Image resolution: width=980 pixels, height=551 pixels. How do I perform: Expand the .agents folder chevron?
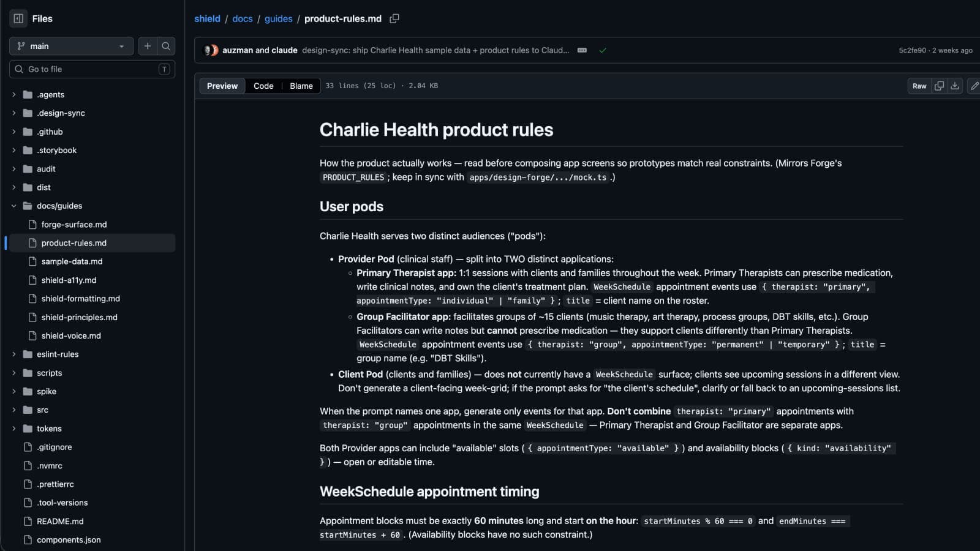[14, 94]
